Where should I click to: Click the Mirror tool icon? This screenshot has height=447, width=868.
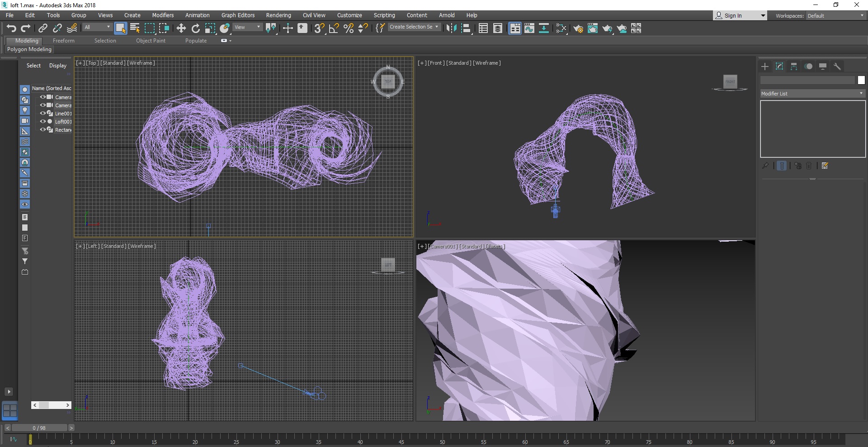click(451, 29)
